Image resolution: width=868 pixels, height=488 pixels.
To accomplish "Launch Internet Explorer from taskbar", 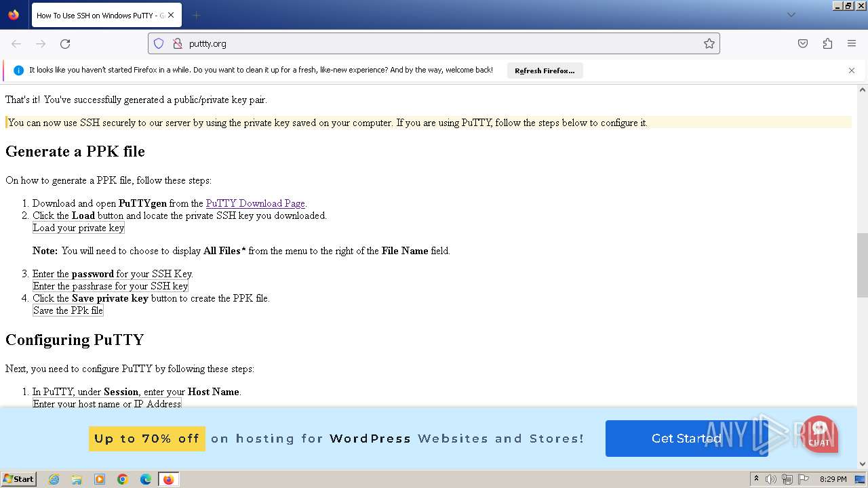I will (54, 479).
